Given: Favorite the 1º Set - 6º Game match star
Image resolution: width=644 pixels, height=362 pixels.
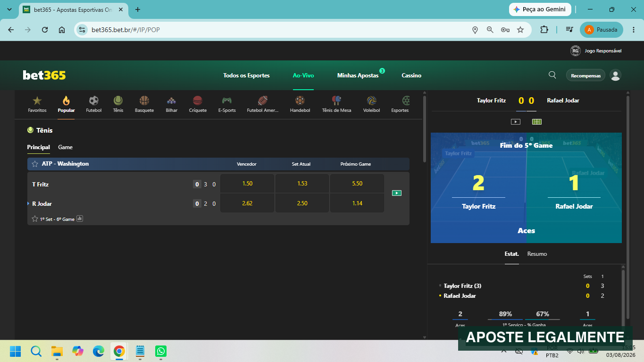Looking at the screenshot, I should click(x=35, y=219).
